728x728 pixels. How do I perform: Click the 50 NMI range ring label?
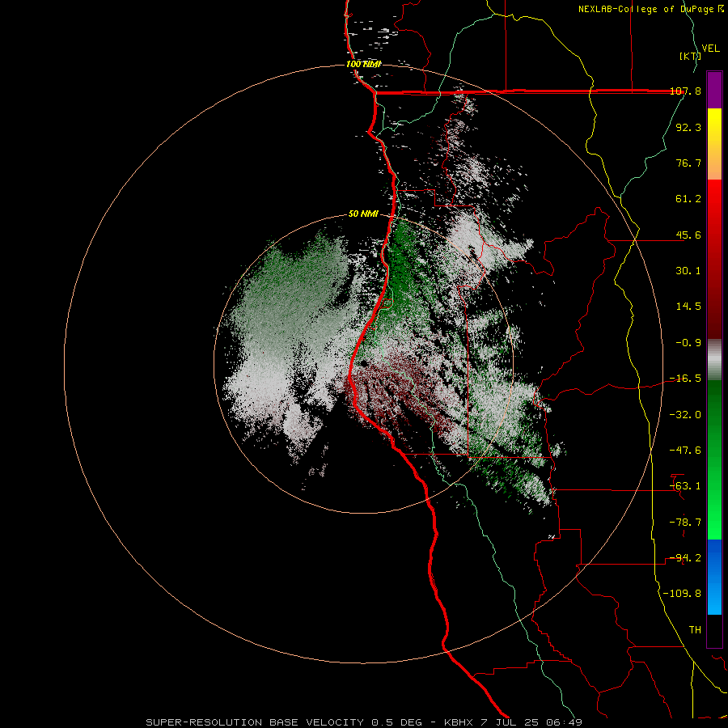[x=363, y=214]
